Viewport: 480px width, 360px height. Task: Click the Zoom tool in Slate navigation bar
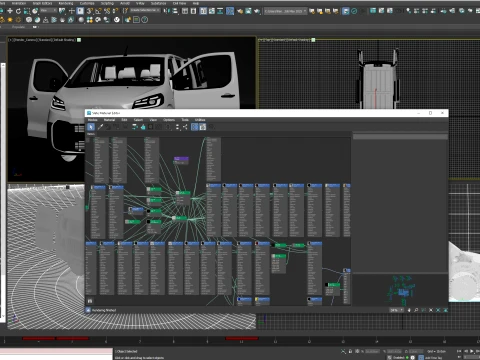point(416,310)
